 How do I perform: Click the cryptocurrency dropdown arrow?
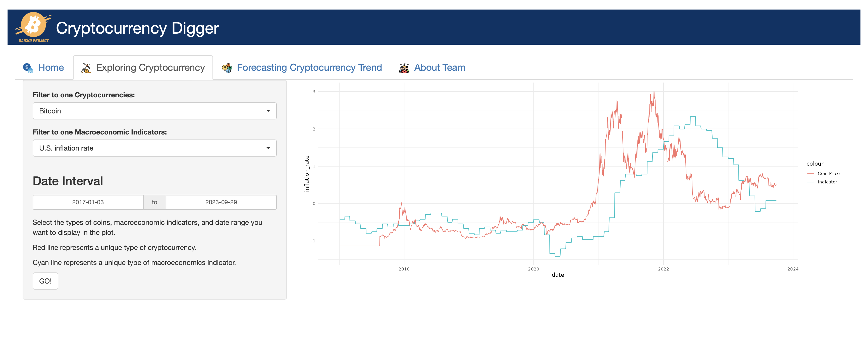[x=268, y=111]
